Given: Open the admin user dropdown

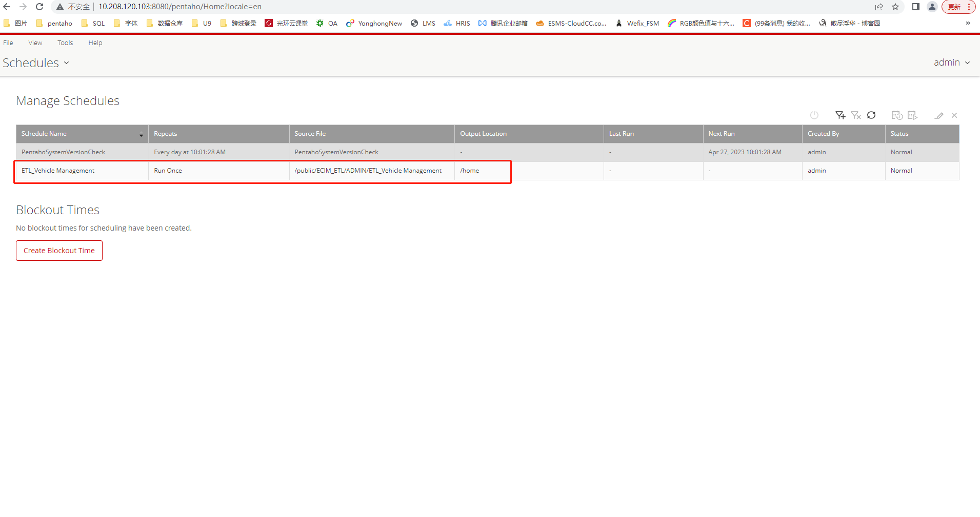Looking at the screenshot, I should 951,63.
